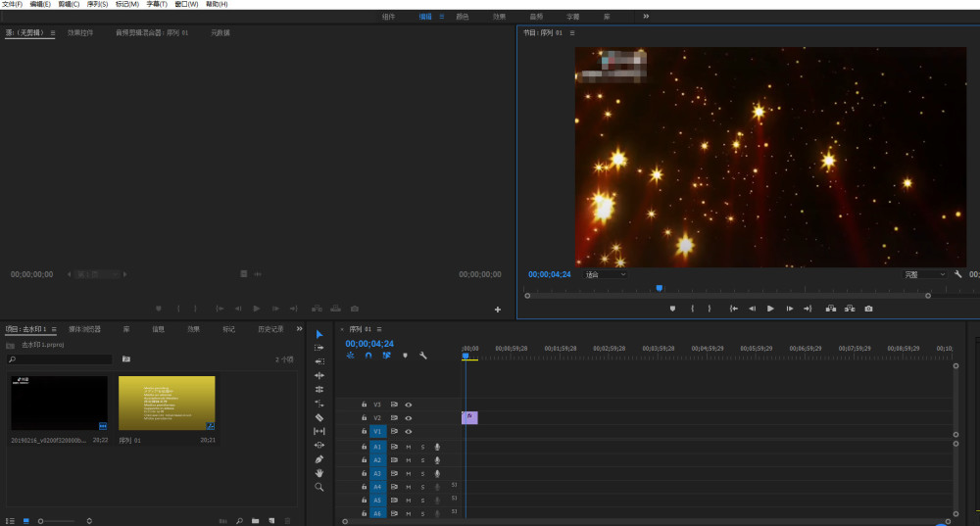
Task: Open Project panel menu icon
Action: (x=54, y=329)
